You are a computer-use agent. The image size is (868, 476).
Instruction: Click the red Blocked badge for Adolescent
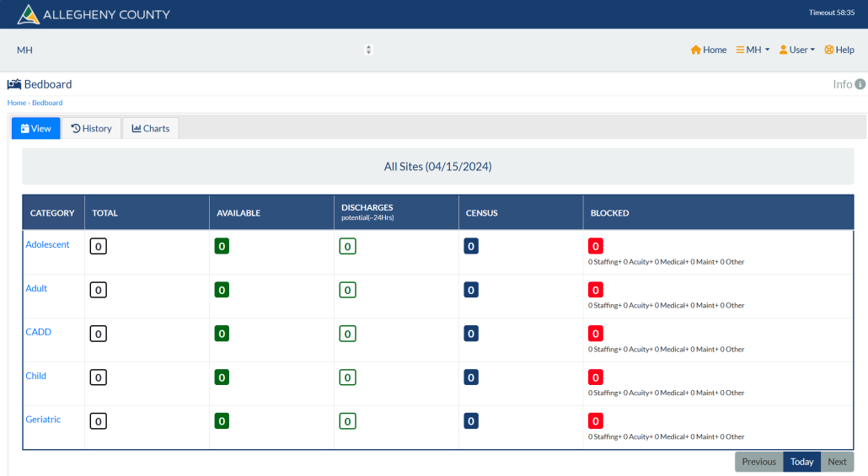point(596,246)
